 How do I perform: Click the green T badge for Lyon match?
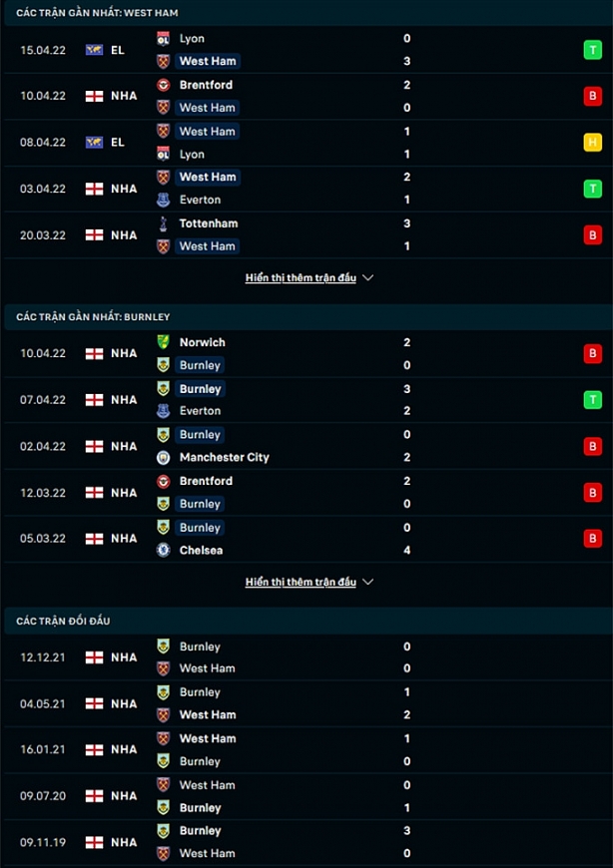593,49
